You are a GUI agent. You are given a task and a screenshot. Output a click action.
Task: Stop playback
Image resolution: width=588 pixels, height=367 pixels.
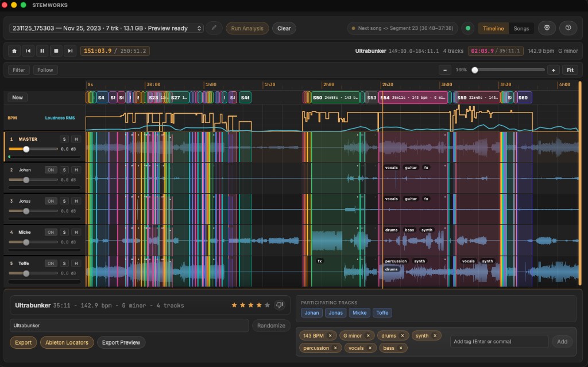pyautogui.click(x=56, y=51)
